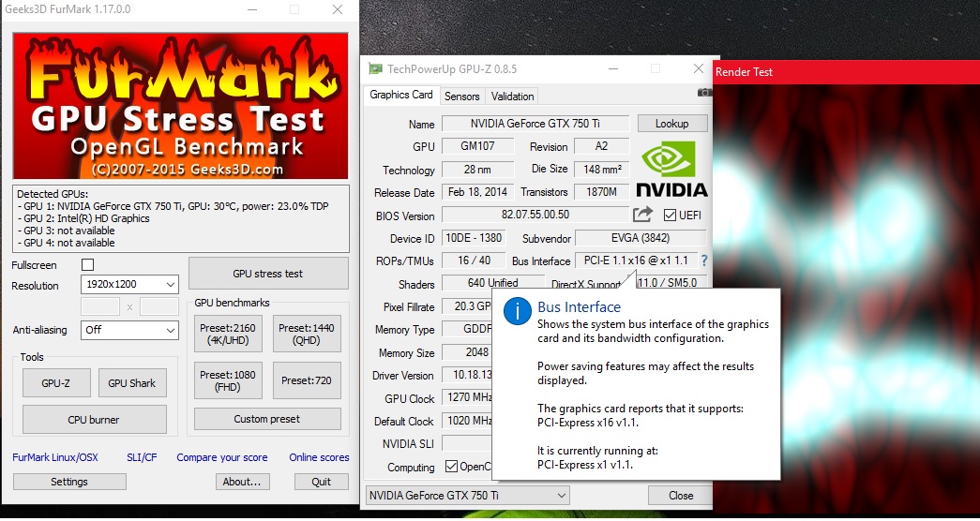Image resolution: width=980 pixels, height=521 pixels.
Task: Click the Name field NVIDIA GeForce GTX 750 Ti
Action: [535, 124]
